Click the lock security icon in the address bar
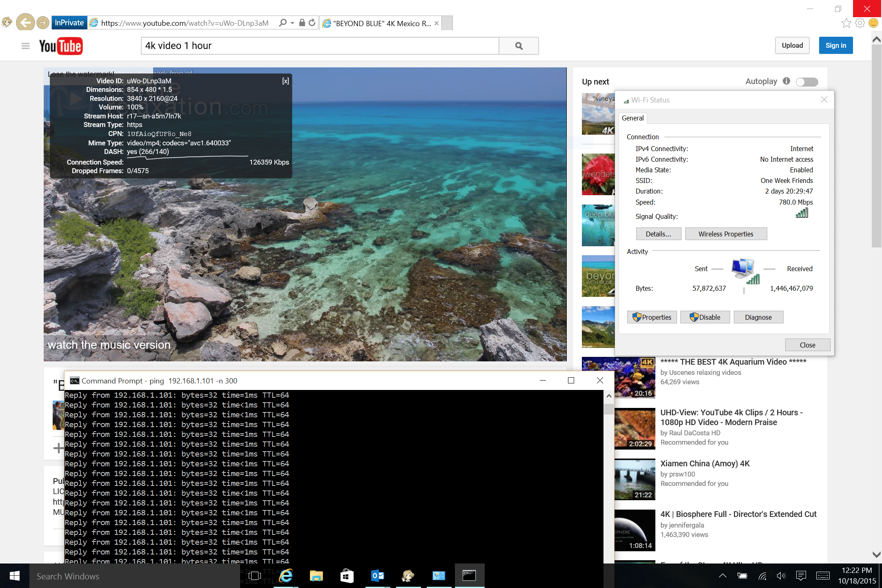The height and width of the screenshot is (588, 882). pyautogui.click(x=302, y=23)
